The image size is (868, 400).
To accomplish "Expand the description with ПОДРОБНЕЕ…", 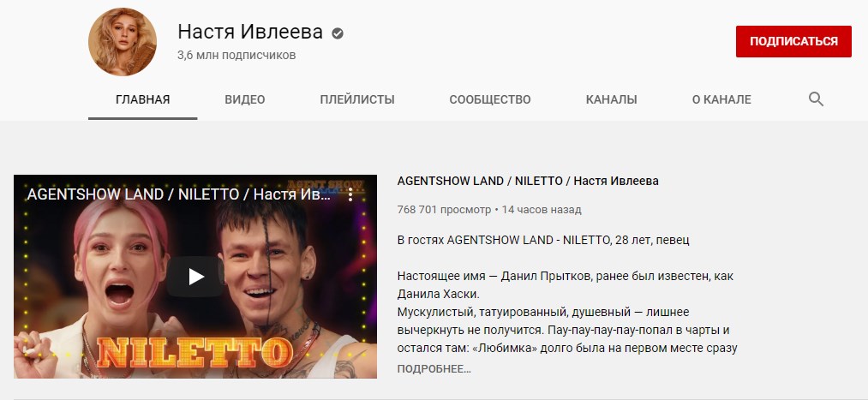I will click(x=434, y=369).
